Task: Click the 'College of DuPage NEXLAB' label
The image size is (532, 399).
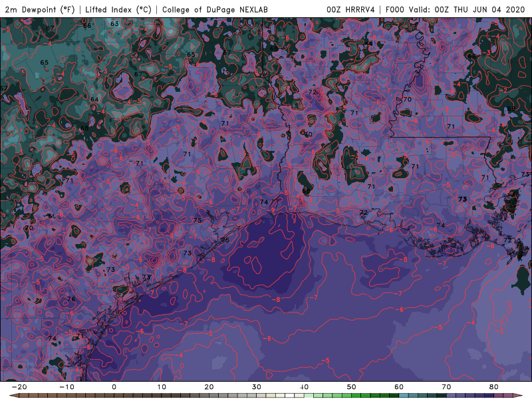Action: [215, 9]
